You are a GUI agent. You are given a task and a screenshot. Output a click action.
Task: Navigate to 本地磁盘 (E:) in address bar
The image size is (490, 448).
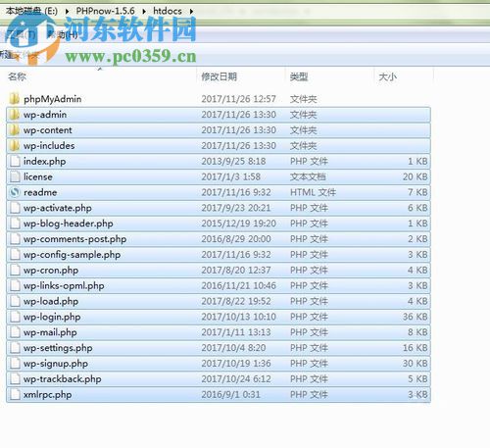point(31,11)
